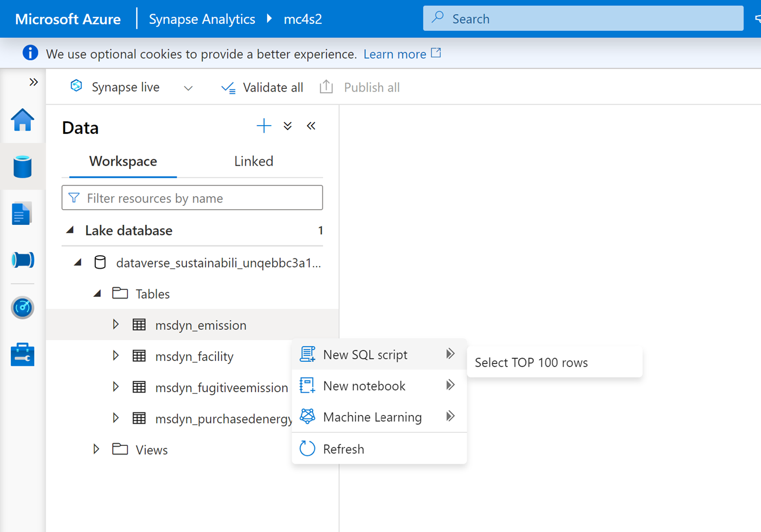This screenshot has width=761, height=532.
Task: Collapse the Lake database section
Action: 70,230
